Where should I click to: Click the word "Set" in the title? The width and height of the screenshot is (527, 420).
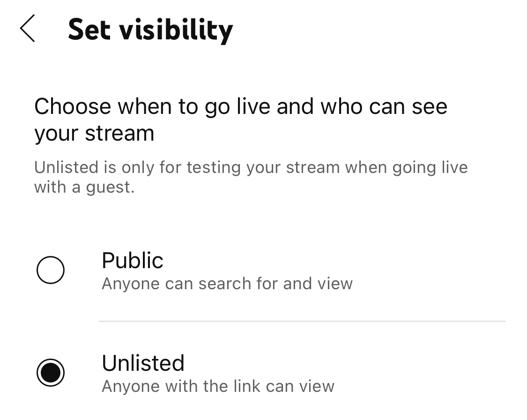pos(89,30)
